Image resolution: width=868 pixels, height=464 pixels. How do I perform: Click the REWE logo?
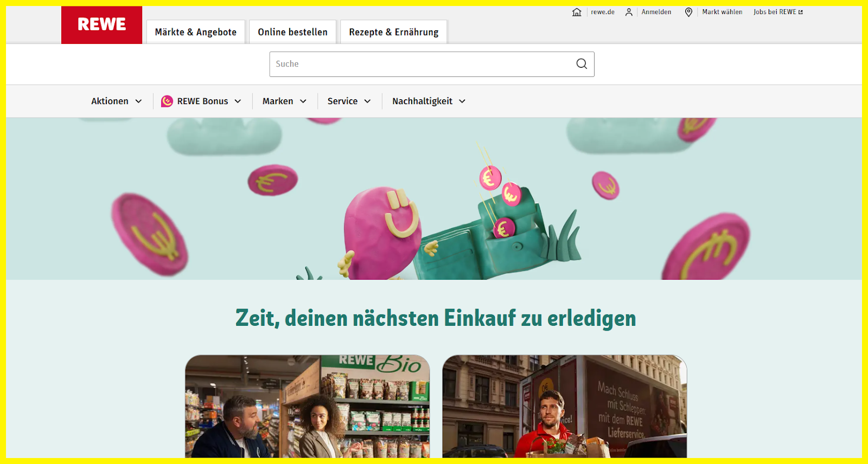click(x=101, y=25)
